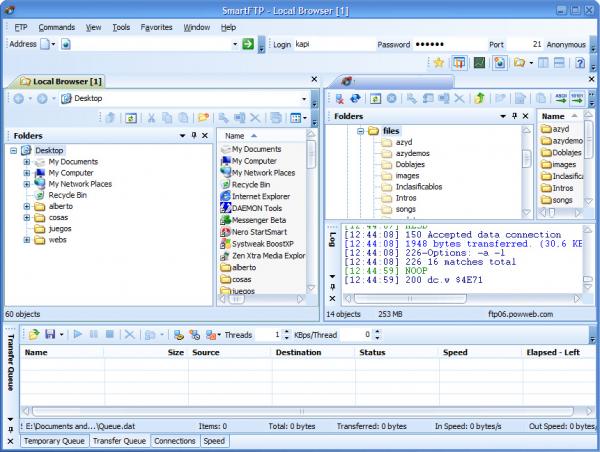This screenshot has width=600, height=452.
Task: Open the Favorites menu
Action: tap(157, 28)
